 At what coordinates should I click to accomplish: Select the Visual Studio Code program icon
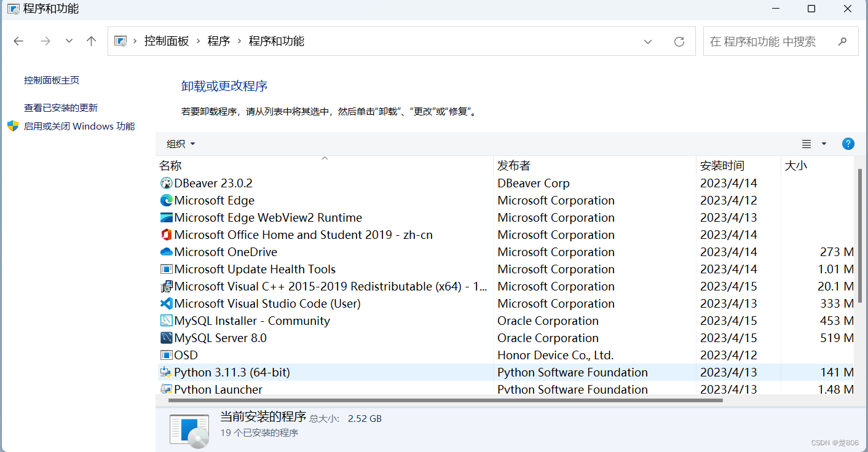(x=166, y=303)
